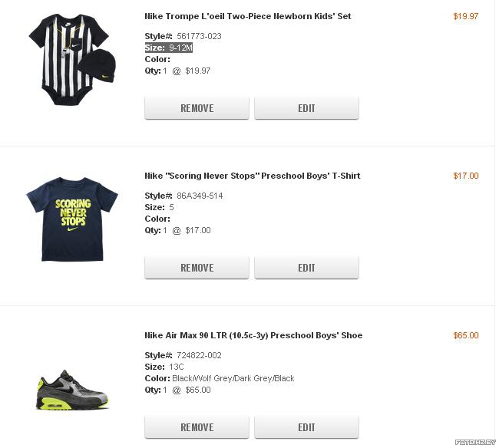Remove the Nike Air Max 90 shoe
Viewport: 499px width, 448px height.
pyautogui.click(x=197, y=427)
